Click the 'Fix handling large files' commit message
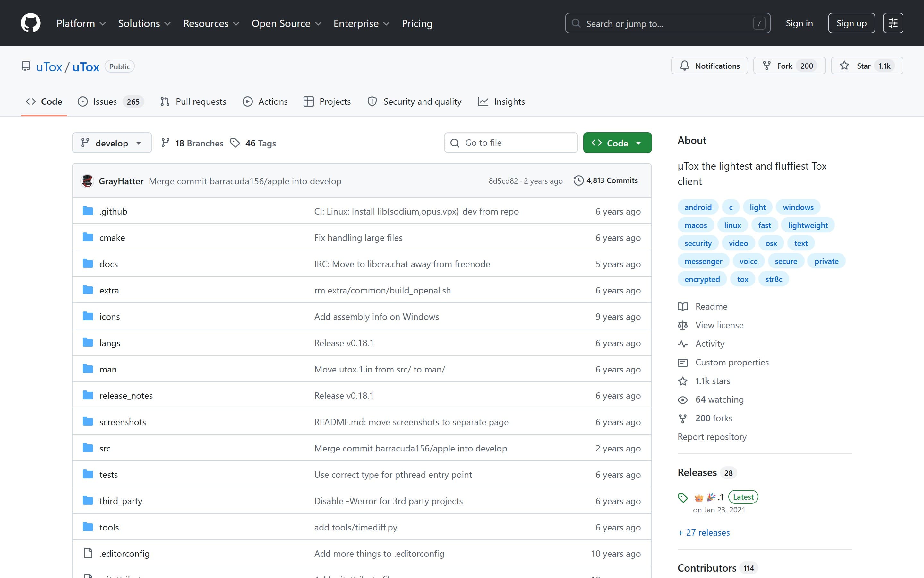Viewport: 924px width, 578px height. coord(358,238)
